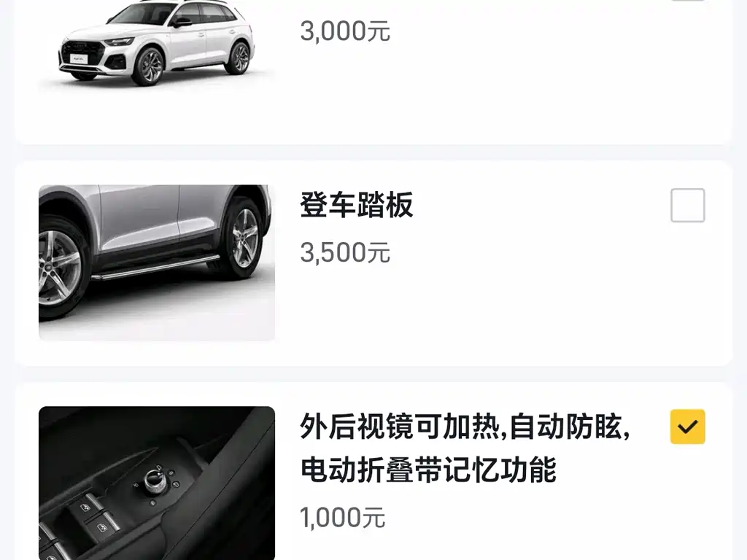Click the checkmark icon in yellow box
747x560 pixels.
[x=687, y=427]
